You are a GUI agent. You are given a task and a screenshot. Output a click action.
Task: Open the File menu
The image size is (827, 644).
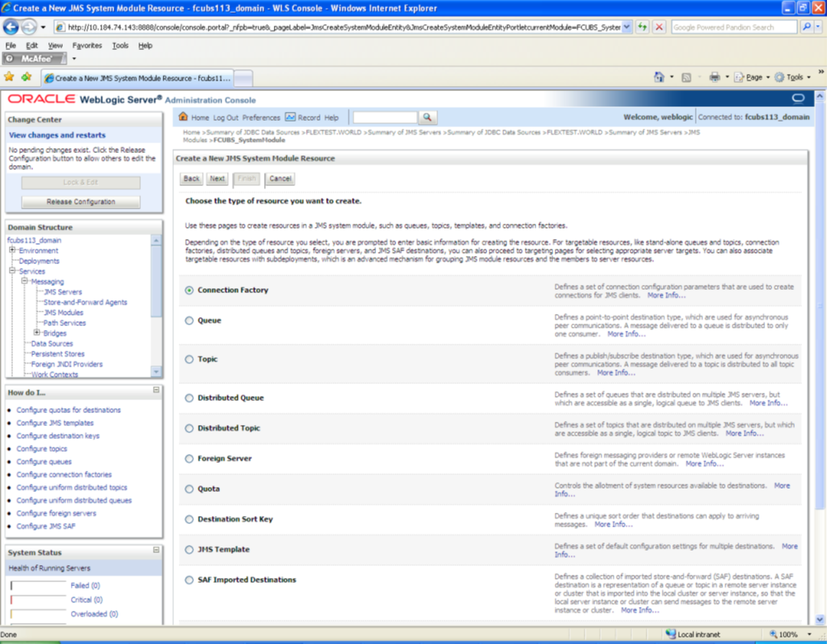tap(10, 45)
